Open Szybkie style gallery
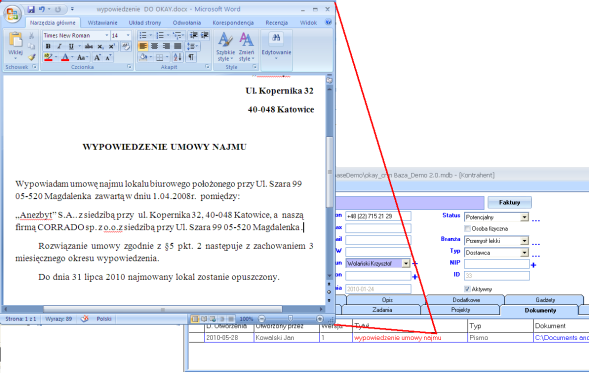The image size is (589, 373). click(225, 47)
